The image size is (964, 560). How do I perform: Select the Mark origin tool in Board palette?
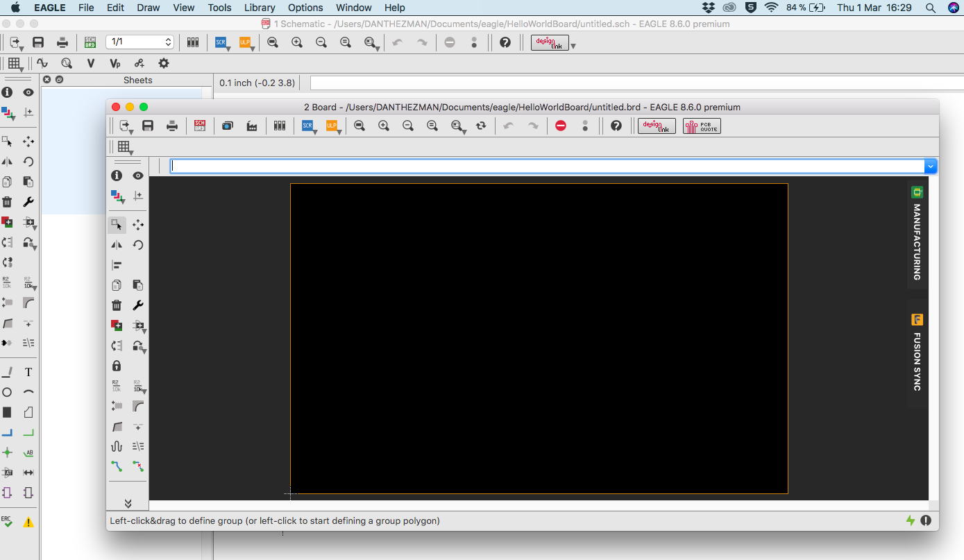click(x=138, y=196)
